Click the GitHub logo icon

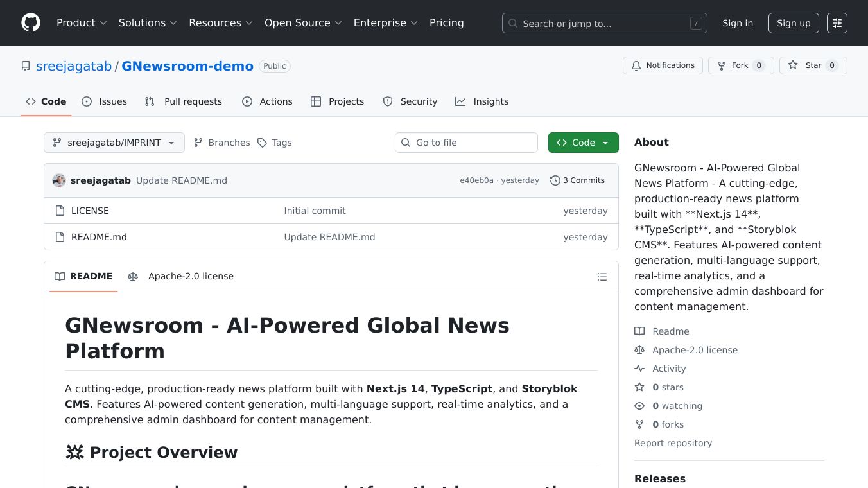[31, 23]
